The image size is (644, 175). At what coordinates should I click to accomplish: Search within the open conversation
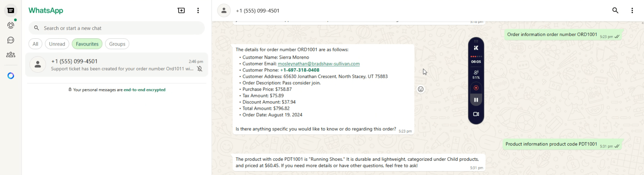615,10
